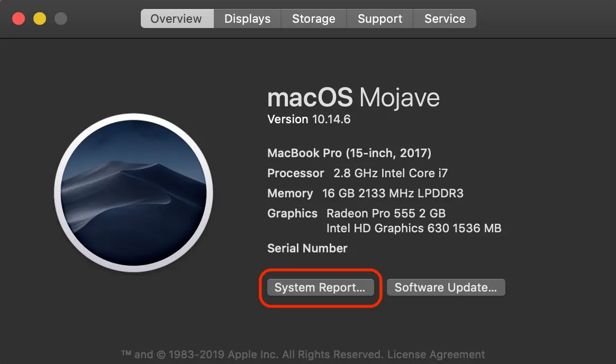Show the Service tab
The height and width of the screenshot is (364, 616).
pos(445,19)
